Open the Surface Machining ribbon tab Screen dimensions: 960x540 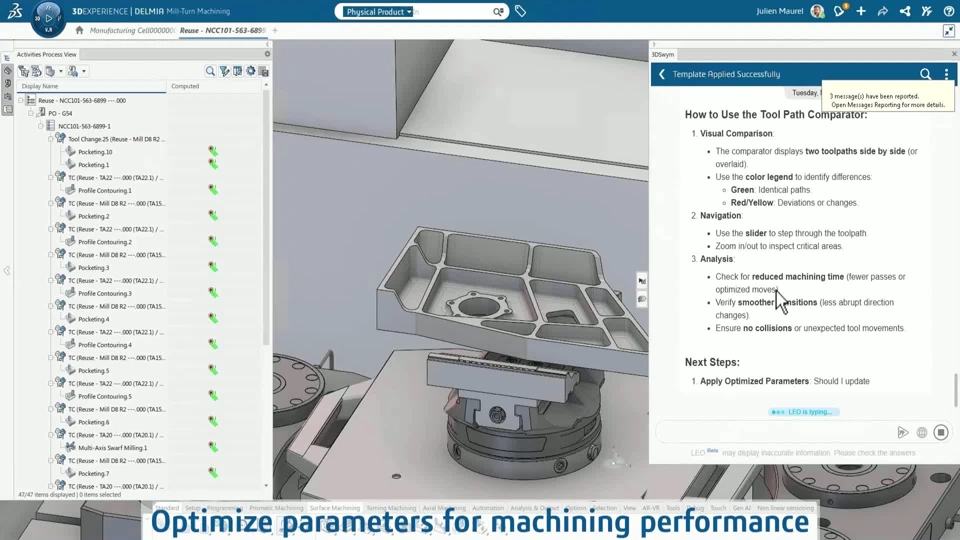[335, 508]
